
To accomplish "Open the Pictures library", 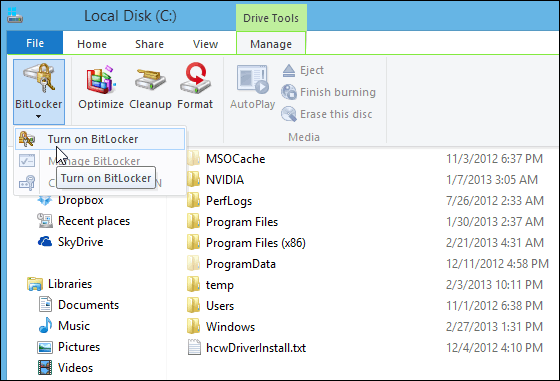I will [79, 347].
